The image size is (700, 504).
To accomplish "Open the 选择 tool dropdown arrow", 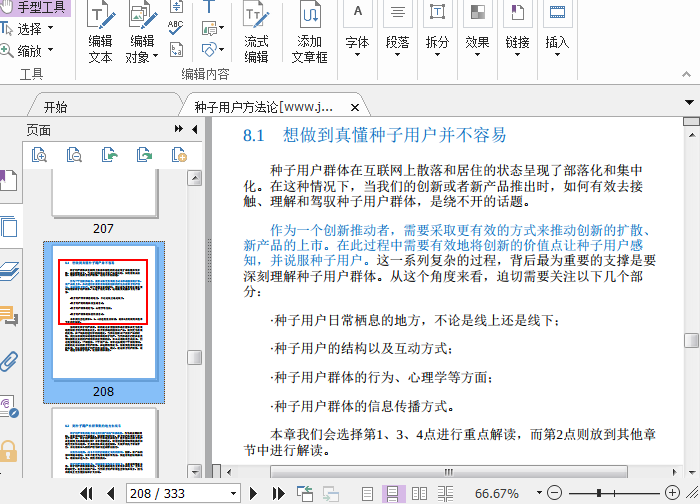I will point(50,28).
